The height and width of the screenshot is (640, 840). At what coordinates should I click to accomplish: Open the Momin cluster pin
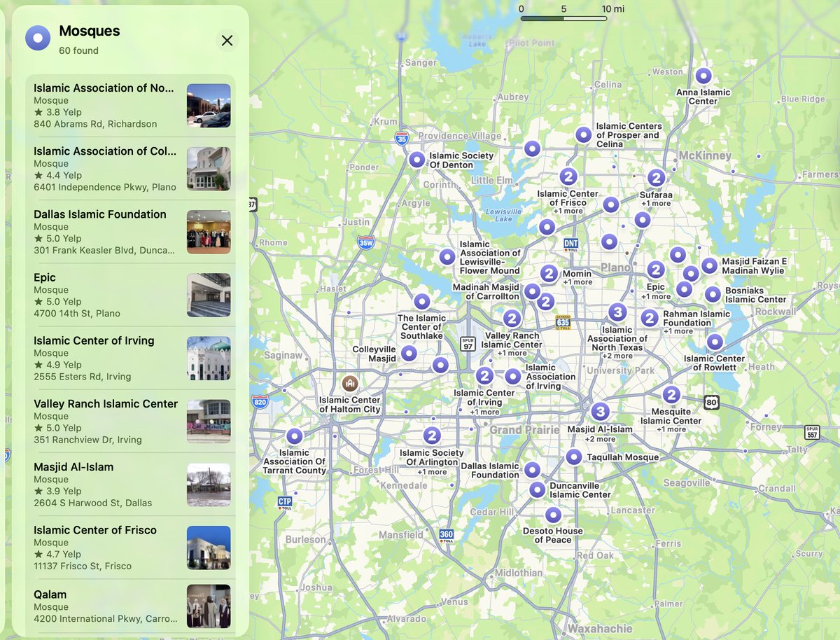pos(549,274)
